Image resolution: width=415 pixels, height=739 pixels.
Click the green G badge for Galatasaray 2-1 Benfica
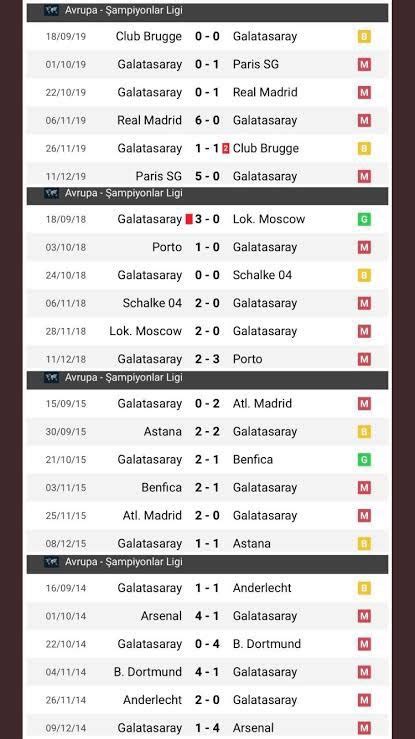pos(364,460)
